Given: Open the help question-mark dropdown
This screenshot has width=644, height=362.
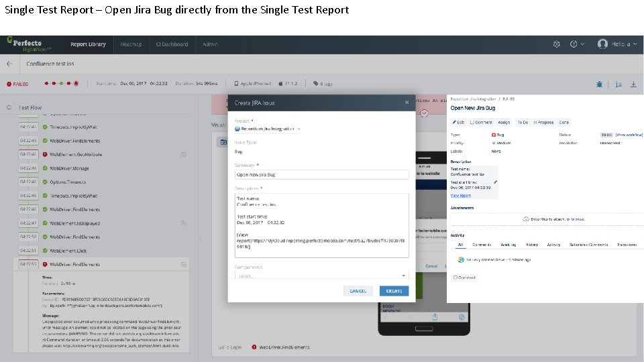Looking at the screenshot, I should [577, 44].
